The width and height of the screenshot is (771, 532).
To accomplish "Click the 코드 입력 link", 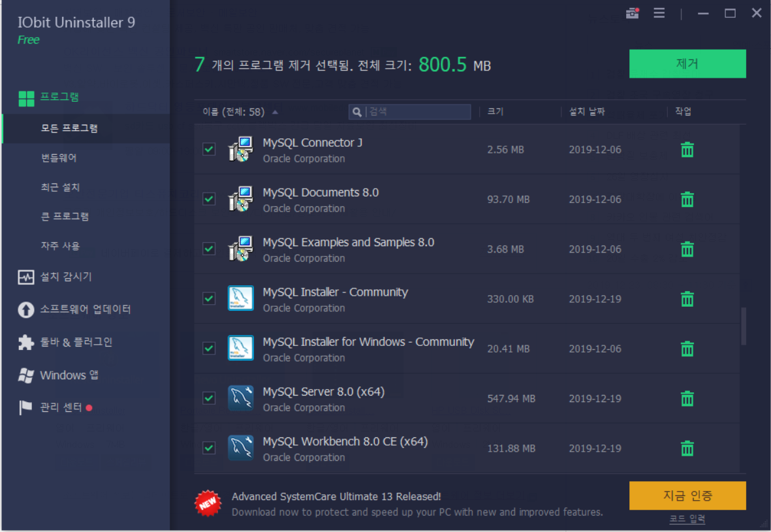I will [687, 519].
